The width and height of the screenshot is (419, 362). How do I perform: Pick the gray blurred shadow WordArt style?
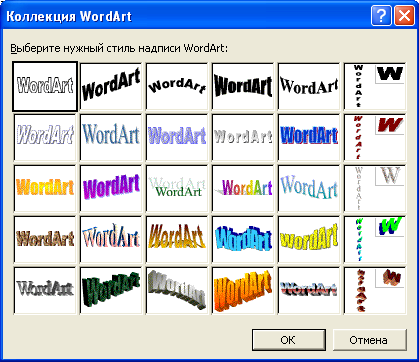coord(45,290)
